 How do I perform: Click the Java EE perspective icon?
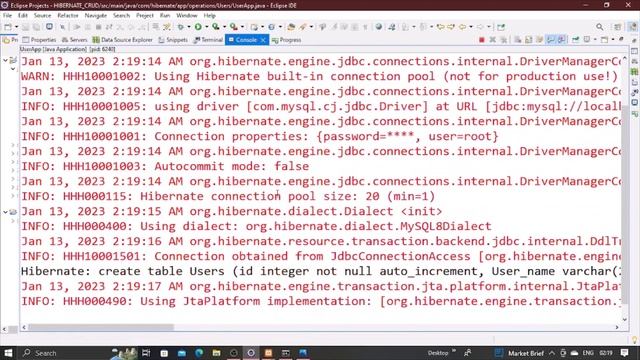tap(633, 27)
